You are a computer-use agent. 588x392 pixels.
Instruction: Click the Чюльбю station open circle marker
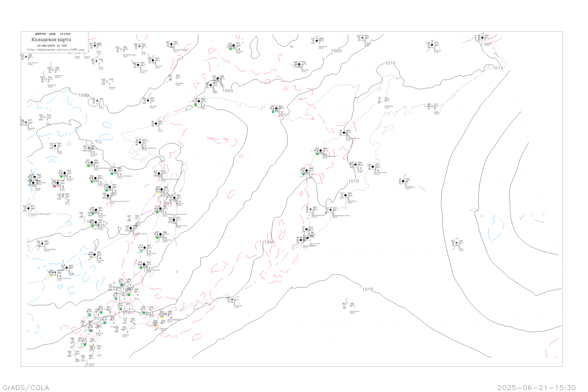107,82
